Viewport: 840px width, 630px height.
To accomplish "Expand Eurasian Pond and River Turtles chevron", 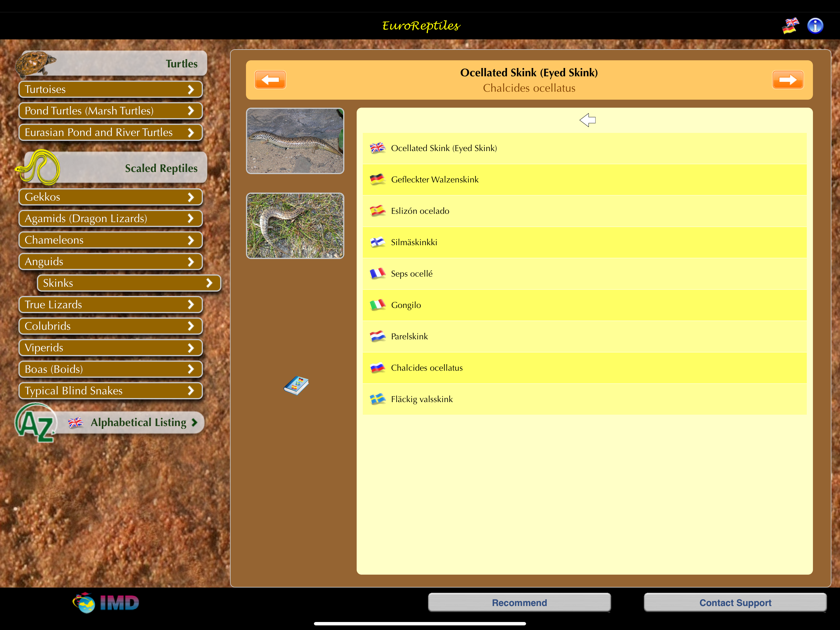I will pos(191,132).
